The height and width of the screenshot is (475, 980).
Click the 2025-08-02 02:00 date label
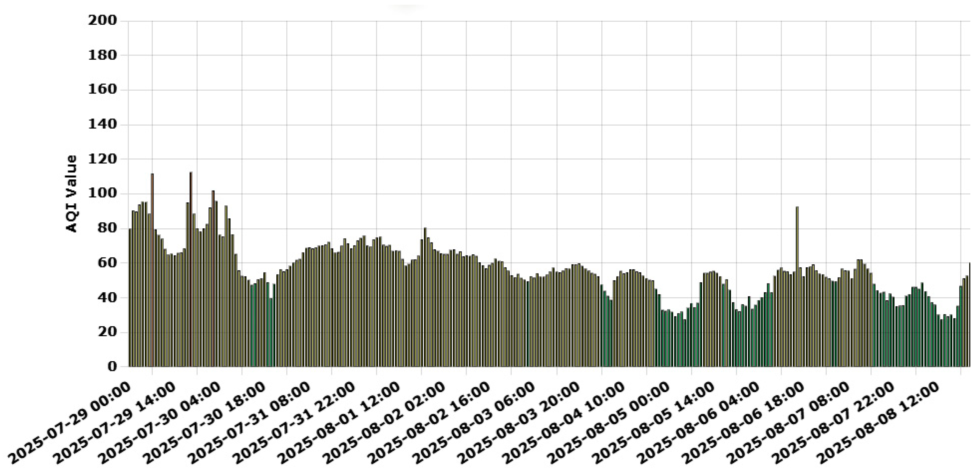(x=384, y=423)
